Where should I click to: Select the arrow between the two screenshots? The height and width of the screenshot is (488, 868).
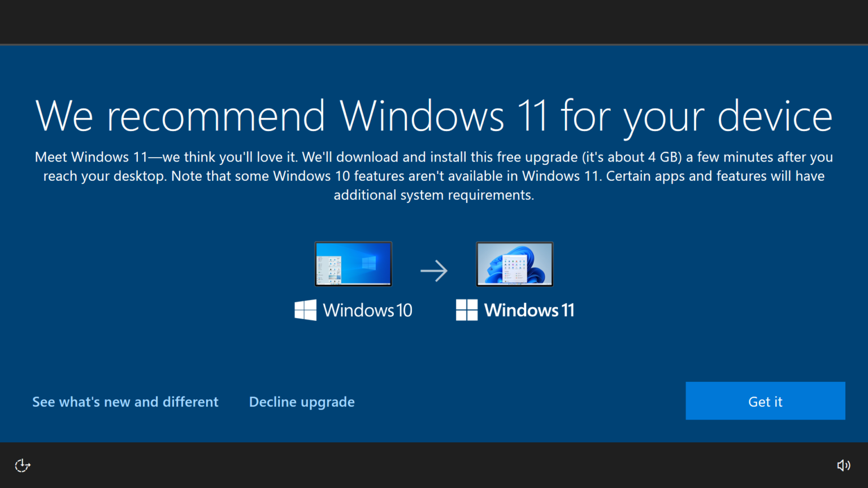[434, 271]
